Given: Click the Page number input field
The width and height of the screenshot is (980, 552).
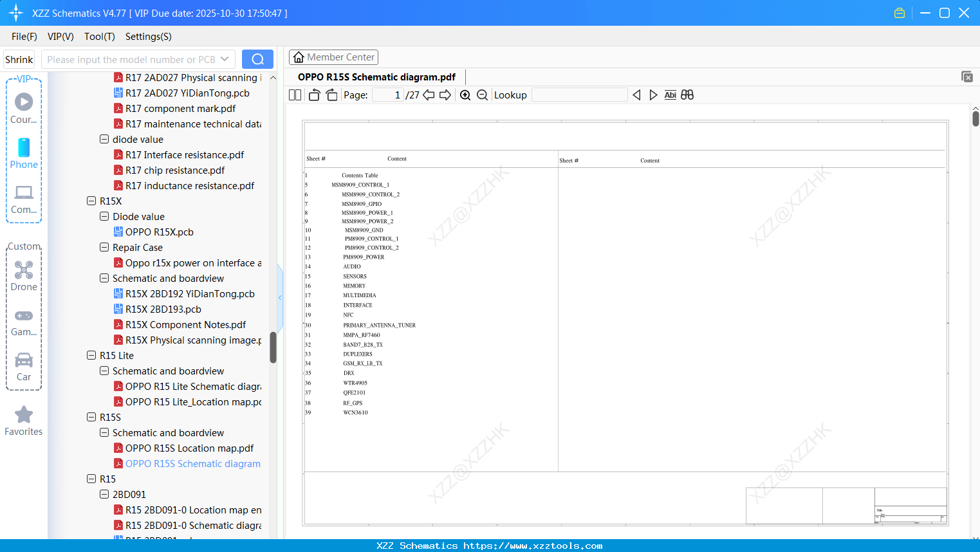Looking at the screenshot, I should (386, 95).
